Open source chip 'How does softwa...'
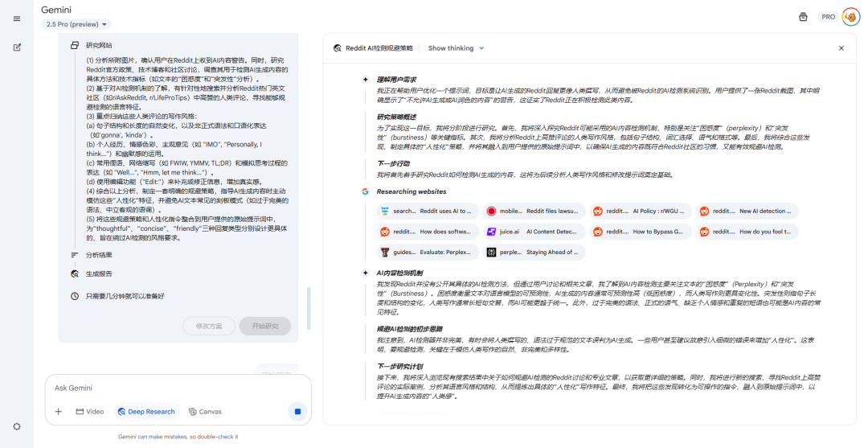This screenshot has width=868, height=448. 428,232
